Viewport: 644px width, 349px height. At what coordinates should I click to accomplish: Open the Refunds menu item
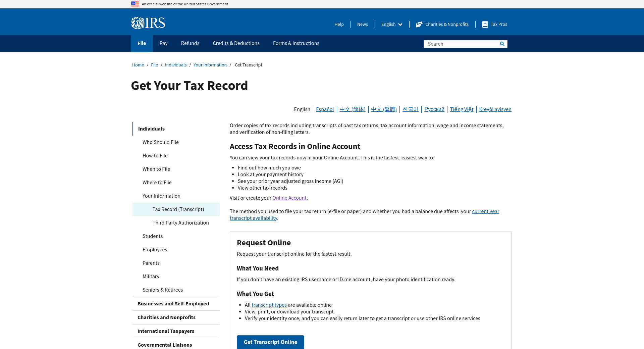190,43
